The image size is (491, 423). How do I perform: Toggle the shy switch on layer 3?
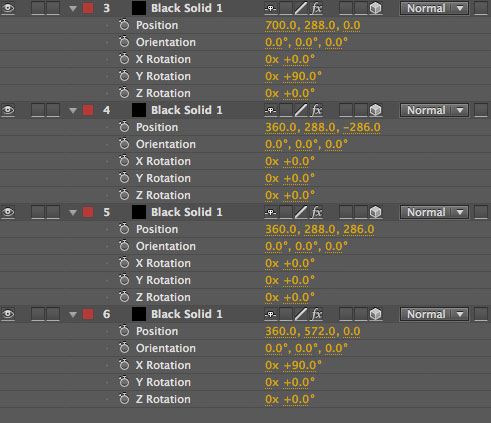(x=270, y=8)
